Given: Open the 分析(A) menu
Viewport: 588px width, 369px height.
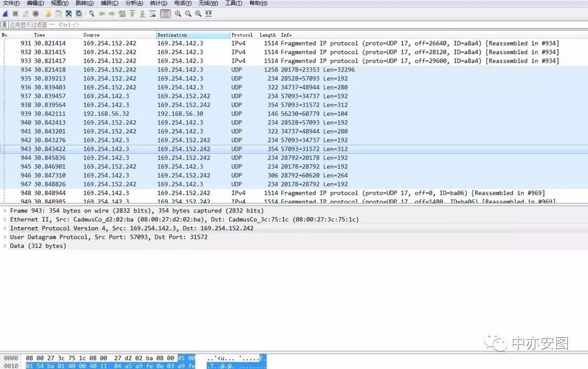Looking at the screenshot, I should [134, 3].
